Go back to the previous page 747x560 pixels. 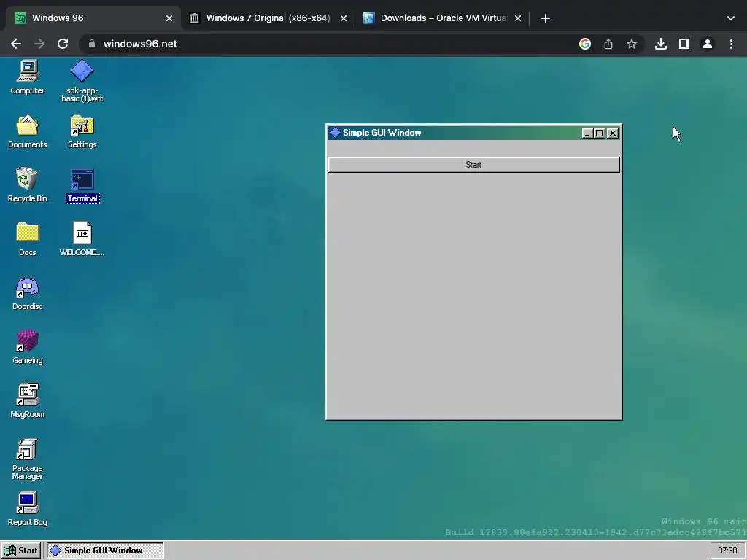[x=16, y=44]
